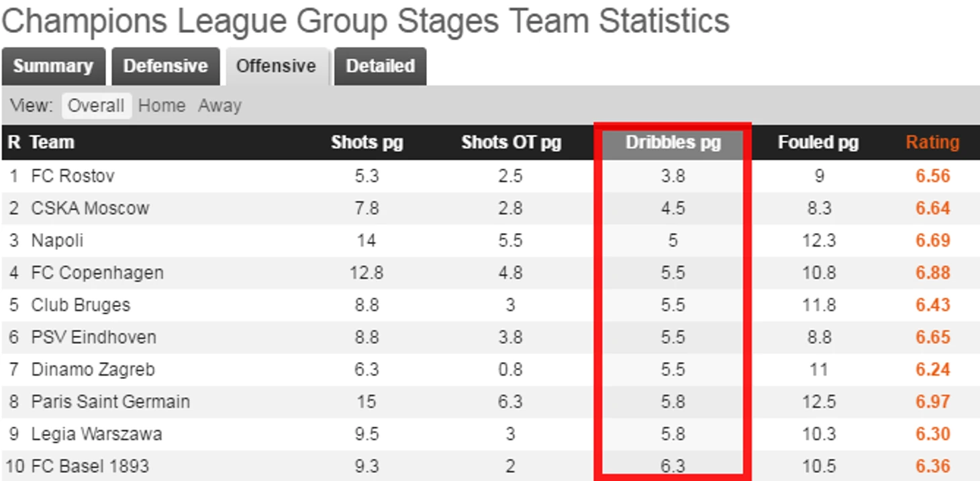This screenshot has width=980, height=481.
Task: Open the Defensive tab
Action: pos(166,67)
